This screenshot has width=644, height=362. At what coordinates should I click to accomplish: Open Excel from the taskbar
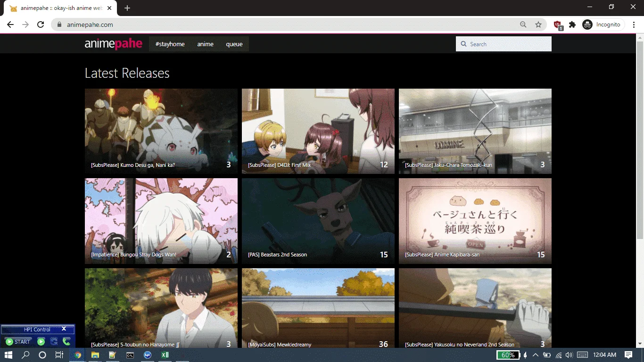click(x=165, y=355)
